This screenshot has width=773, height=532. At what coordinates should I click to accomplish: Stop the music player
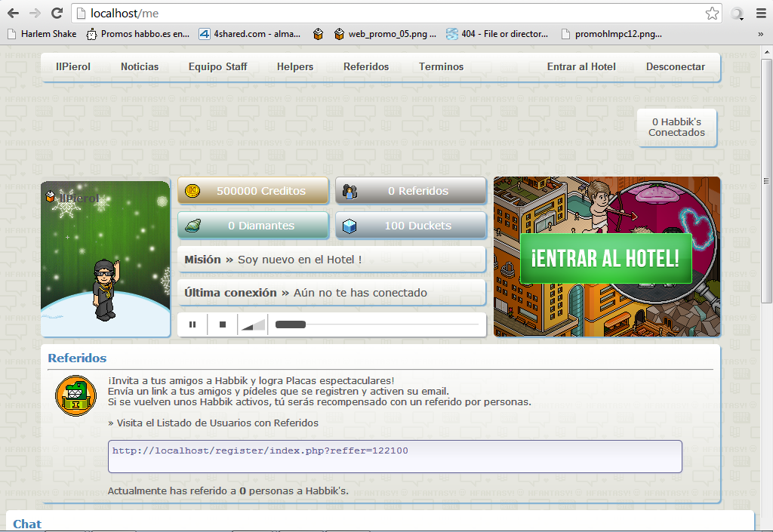(x=223, y=324)
